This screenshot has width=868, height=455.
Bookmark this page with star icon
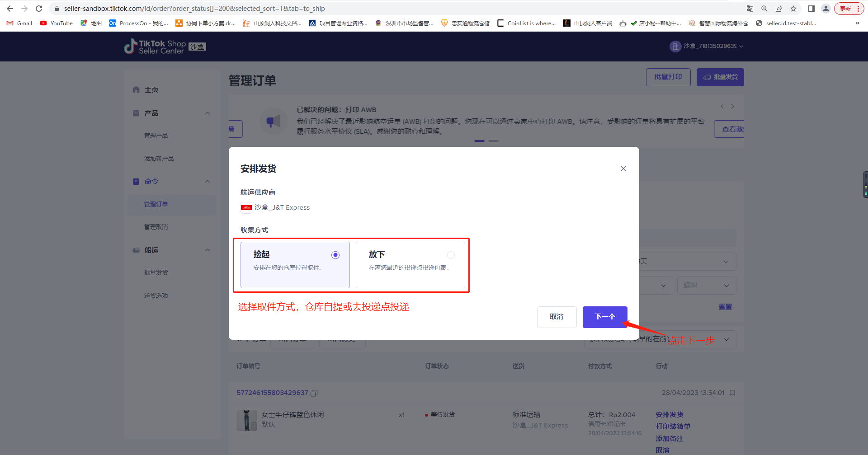pyautogui.click(x=793, y=9)
